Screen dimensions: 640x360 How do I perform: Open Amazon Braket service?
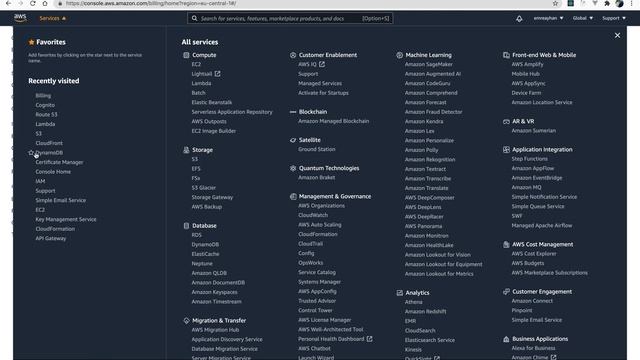tap(317, 178)
